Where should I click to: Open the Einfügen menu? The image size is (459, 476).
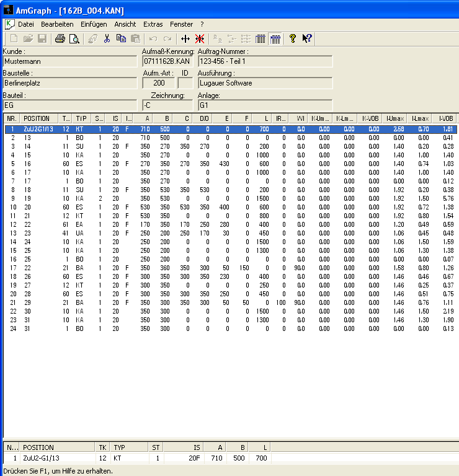tap(94, 24)
